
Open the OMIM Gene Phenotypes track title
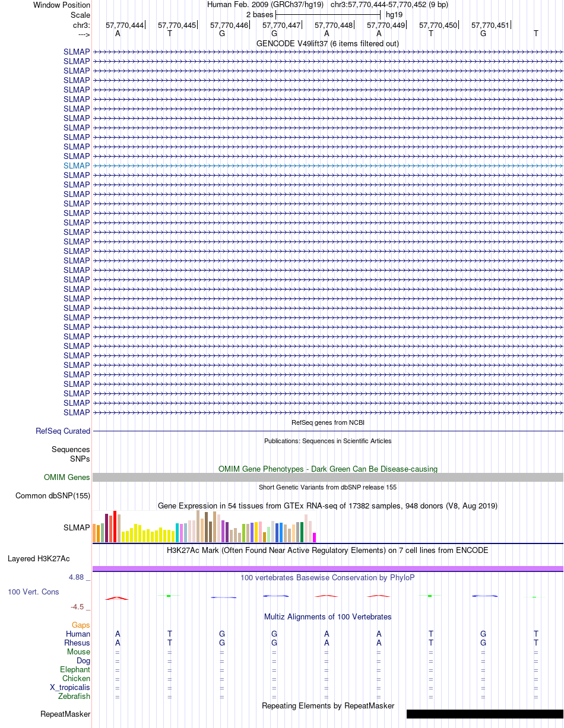click(x=328, y=469)
